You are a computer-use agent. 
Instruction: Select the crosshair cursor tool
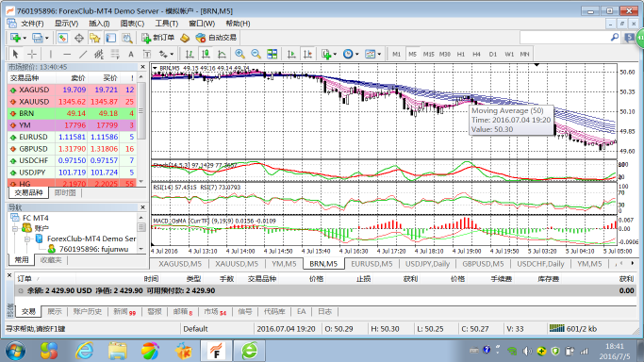coord(32,54)
